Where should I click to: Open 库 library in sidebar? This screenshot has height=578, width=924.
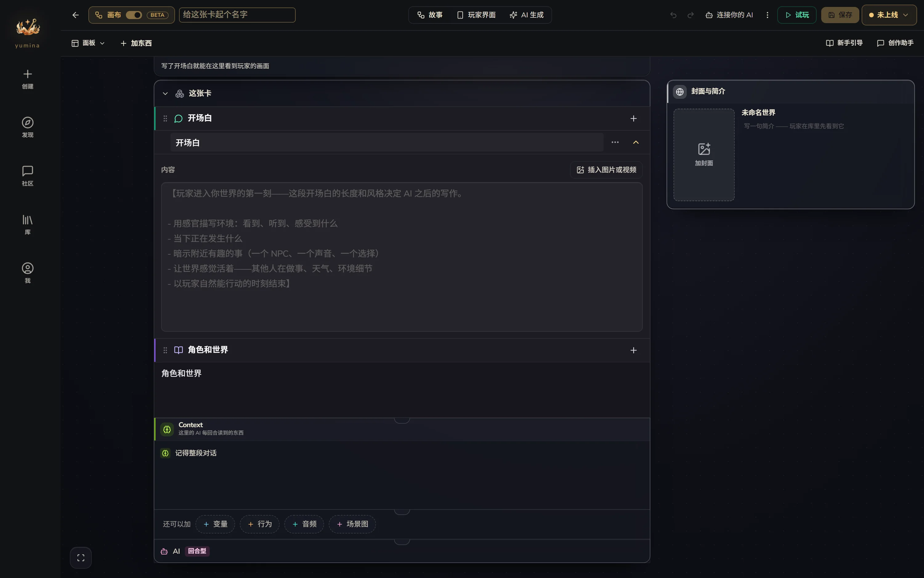point(27,224)
